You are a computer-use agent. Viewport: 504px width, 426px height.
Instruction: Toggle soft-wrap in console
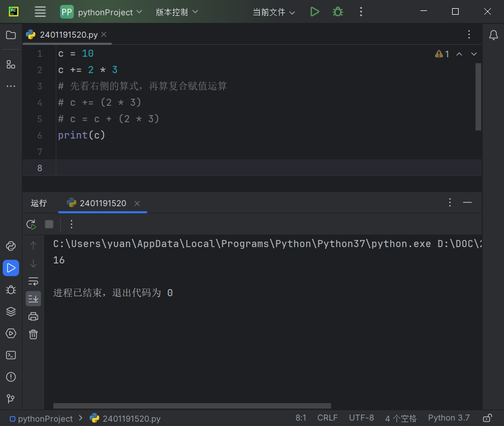click(33, 281)
